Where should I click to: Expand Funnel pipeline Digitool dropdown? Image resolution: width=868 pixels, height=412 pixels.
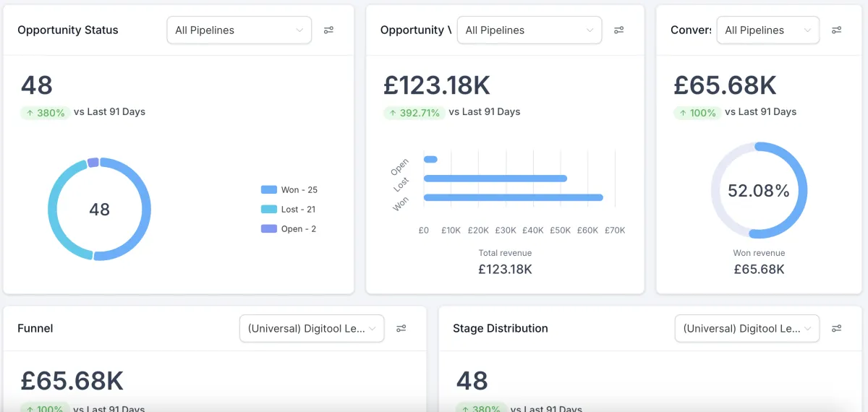[312, 328]
